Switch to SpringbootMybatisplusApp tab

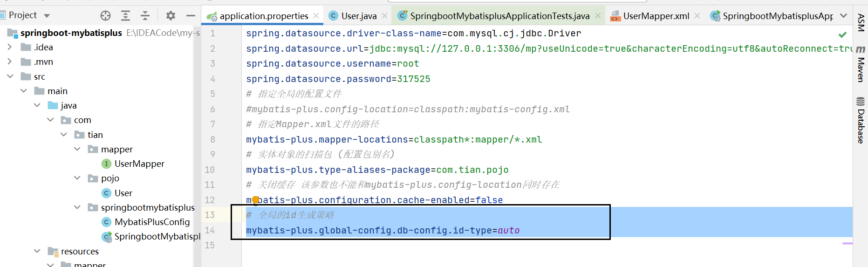[x=778, y=16]
